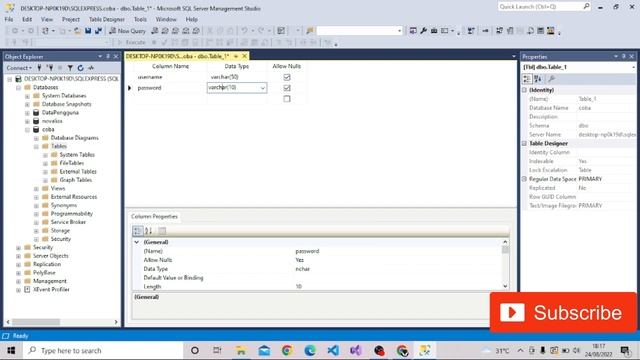
Task: Open Microsoft Edge from the taskbar
Action: 310,351
